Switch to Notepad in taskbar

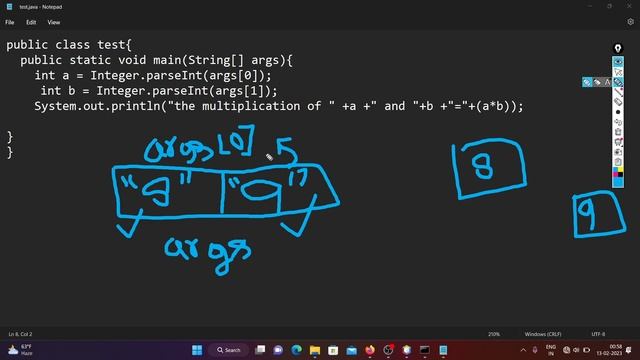point(443,350)
